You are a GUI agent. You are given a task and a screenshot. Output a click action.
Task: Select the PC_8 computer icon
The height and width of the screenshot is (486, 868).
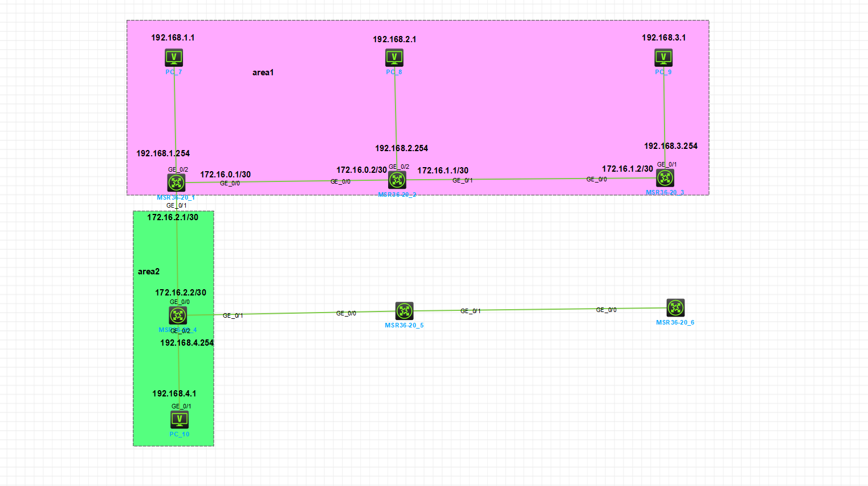coord(394,58)
